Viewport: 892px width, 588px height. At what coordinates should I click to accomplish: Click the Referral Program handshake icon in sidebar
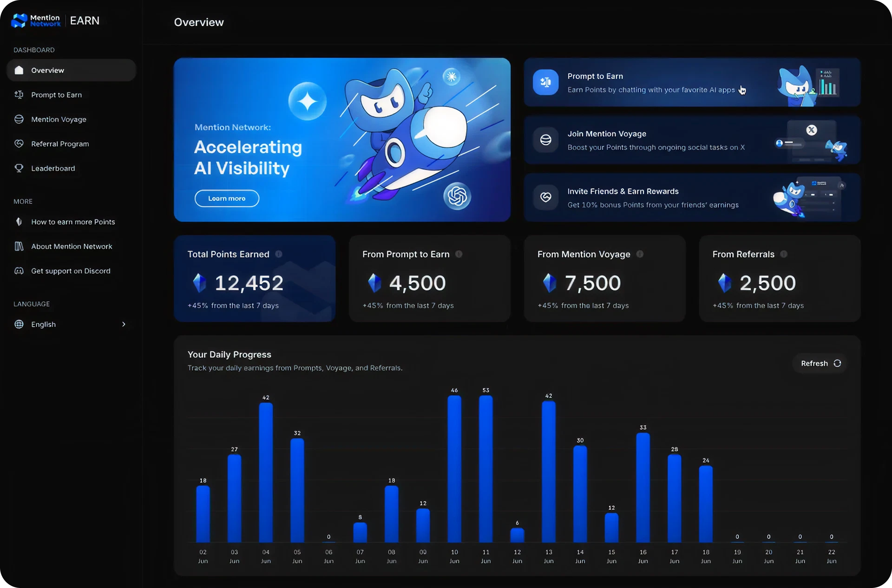[19, 144]
